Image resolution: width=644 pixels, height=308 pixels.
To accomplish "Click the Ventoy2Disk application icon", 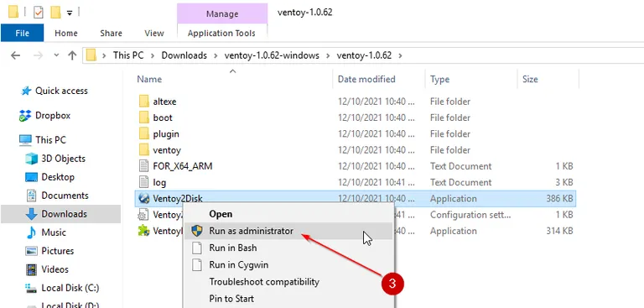I will click(x=143, y=199).
